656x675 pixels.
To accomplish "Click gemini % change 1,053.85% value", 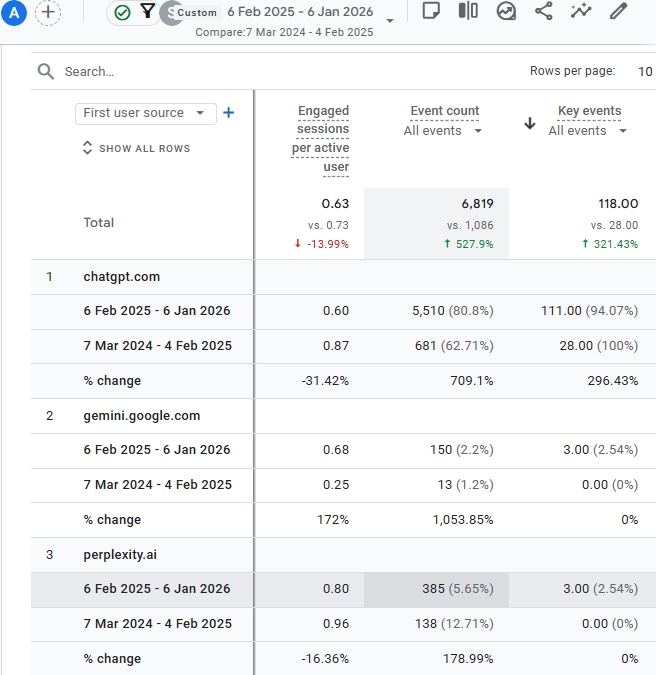I will pos(463,520).
